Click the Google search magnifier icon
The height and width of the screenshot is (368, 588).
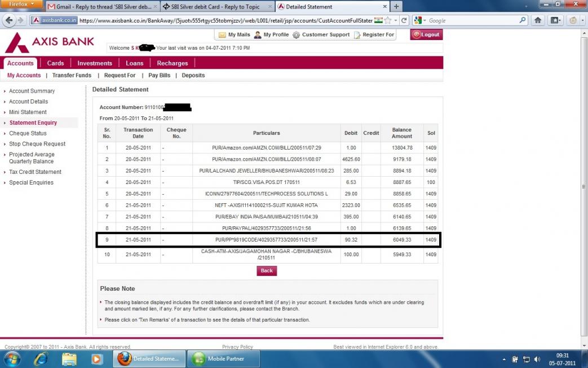pos(523,20)
